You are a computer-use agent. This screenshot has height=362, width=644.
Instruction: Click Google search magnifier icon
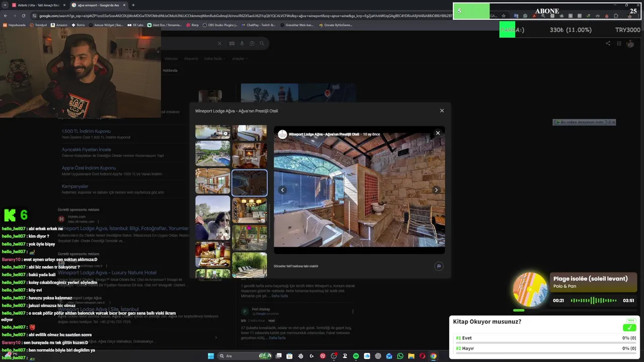click(x=262, y=44)
